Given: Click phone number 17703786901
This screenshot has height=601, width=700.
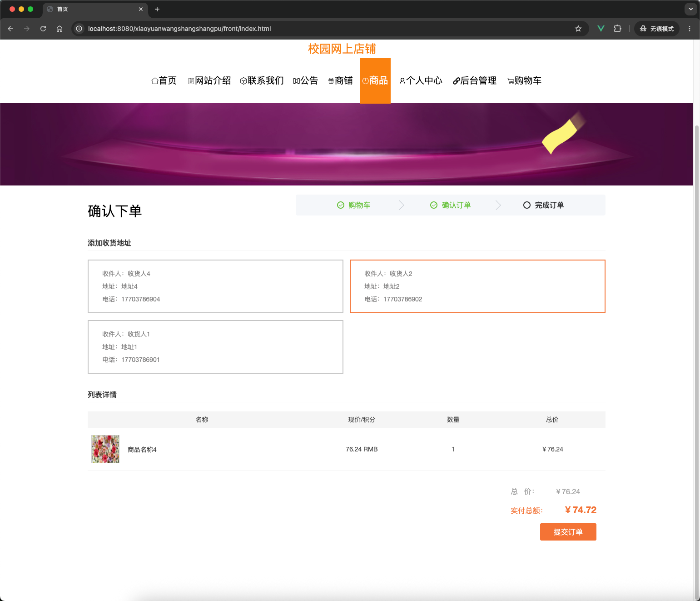Looking at the screenshot, I should click(140, 360).
